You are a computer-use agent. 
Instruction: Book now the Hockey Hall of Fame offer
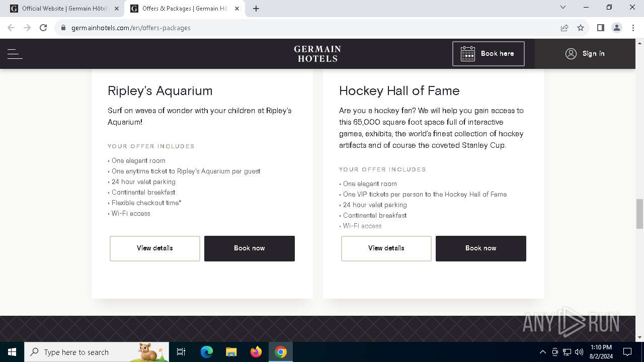(480, 248)
